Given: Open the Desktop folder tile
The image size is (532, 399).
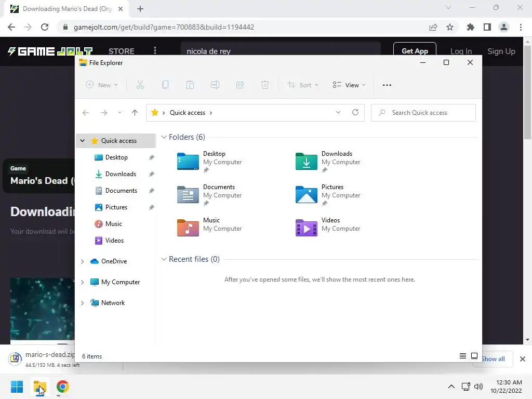Looking at the screenshot, I should (209, 161).
